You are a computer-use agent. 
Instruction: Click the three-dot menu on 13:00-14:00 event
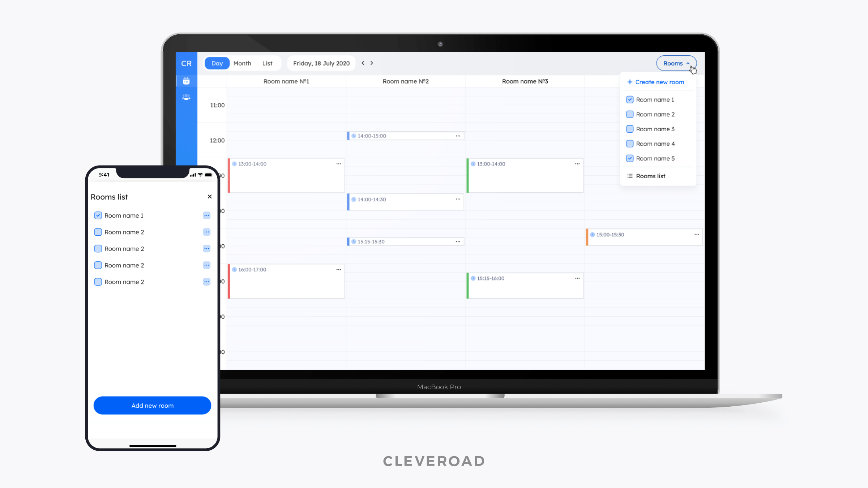pyautogui.click(x=339, y=164)
